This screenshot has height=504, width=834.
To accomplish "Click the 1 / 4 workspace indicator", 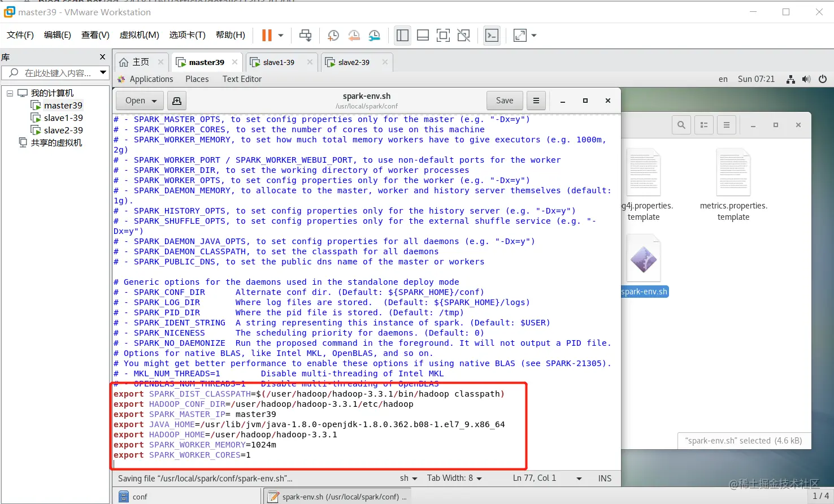I will click(x=820, y=496).
